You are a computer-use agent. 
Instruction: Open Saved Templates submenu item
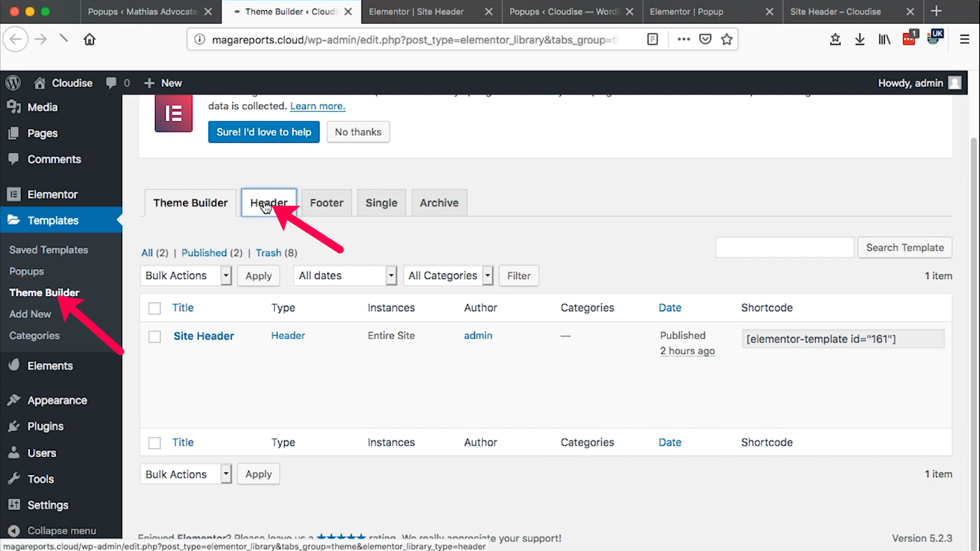49,250
